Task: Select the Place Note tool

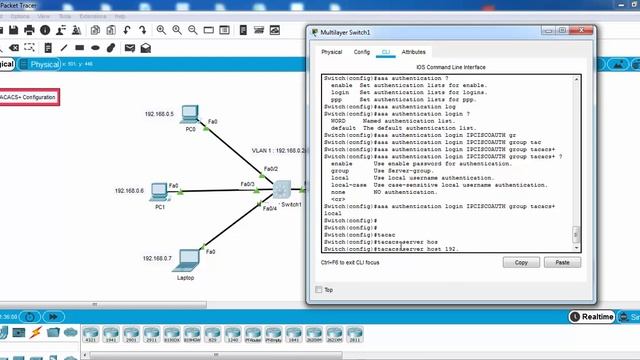Action: click(48, 48)
